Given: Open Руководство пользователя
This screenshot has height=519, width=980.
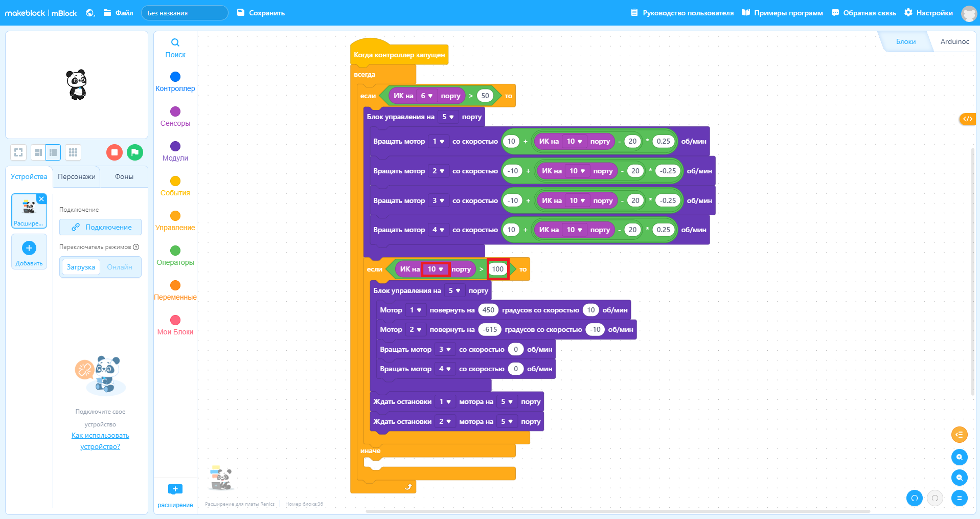Looking at the screenshot, I should pyautogui.click(x=682, y=13).
